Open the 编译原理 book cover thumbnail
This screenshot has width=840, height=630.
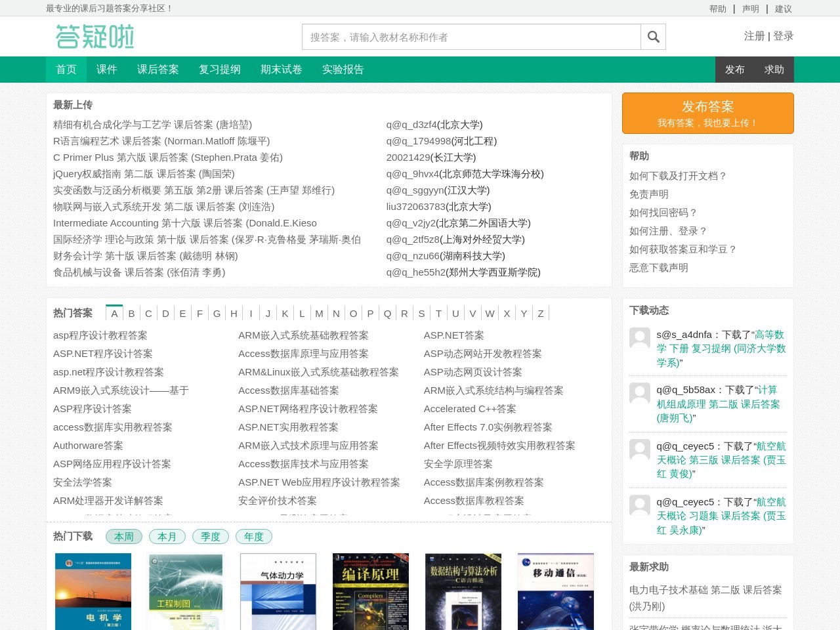pos(371,591)
